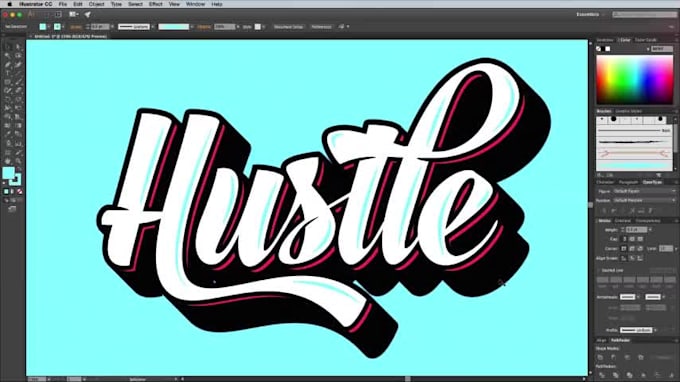Switch to the Align tab
Viewport: 680px width, 382px height.
click(x=601, y=340)
